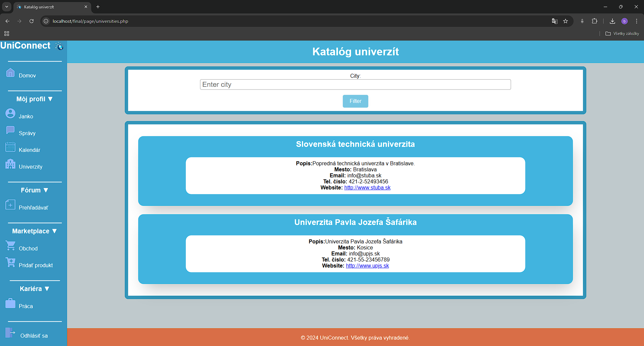
Task: Click the Práca briefcase icon
Action: (x=10, y=303)
